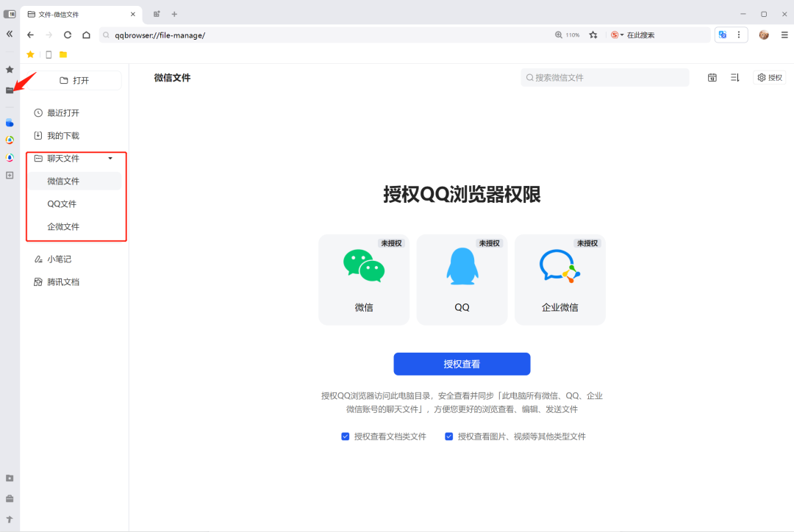Open the file manager folder icon in sidebar
The image size is (794, 532).
pyautogui.click(x=9, y=90)
